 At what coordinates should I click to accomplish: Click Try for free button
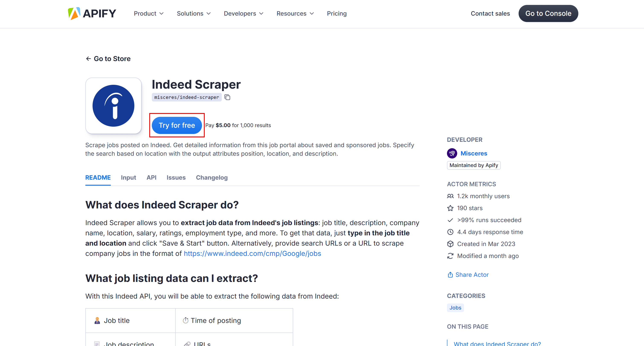coord(177,125)
